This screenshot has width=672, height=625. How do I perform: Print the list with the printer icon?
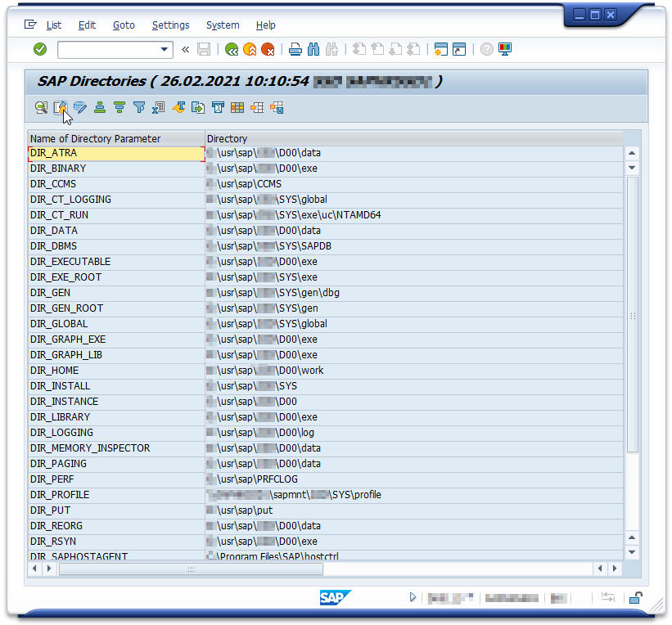[x=295, y=49]
